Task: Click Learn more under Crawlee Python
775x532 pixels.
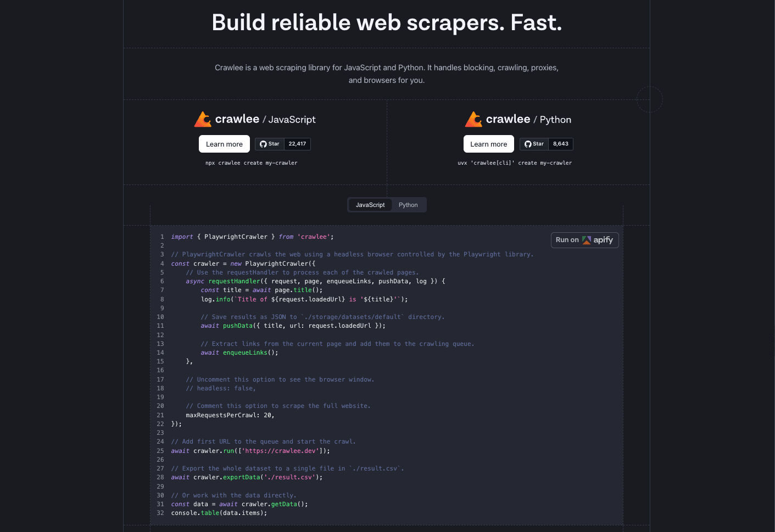Action: coord(488,144)
